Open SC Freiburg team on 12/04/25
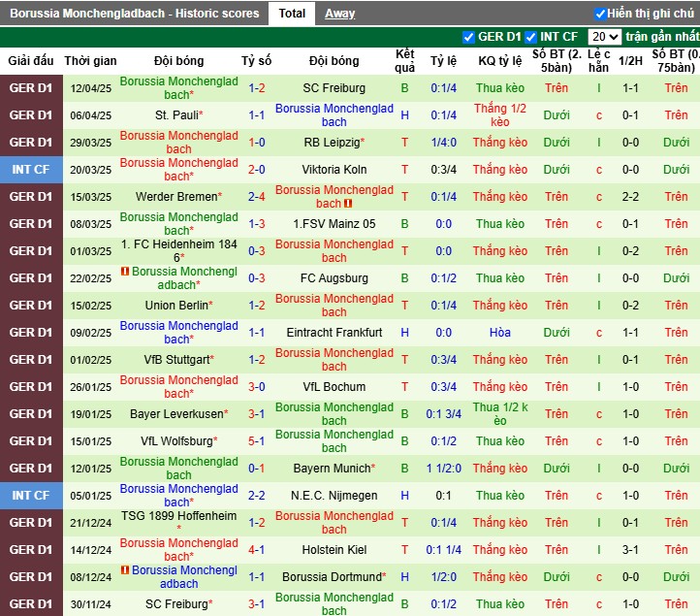The image size is (700, 616). coord(334,88)
